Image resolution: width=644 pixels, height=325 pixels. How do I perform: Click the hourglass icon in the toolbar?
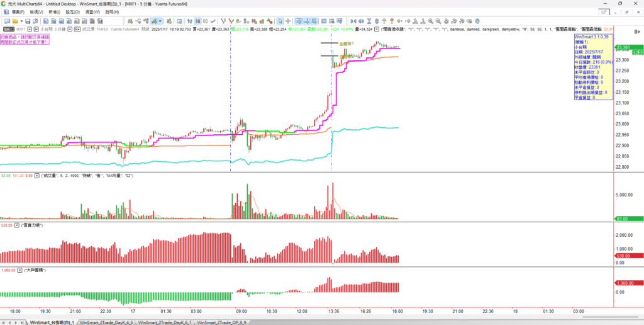tap(369, 21)
